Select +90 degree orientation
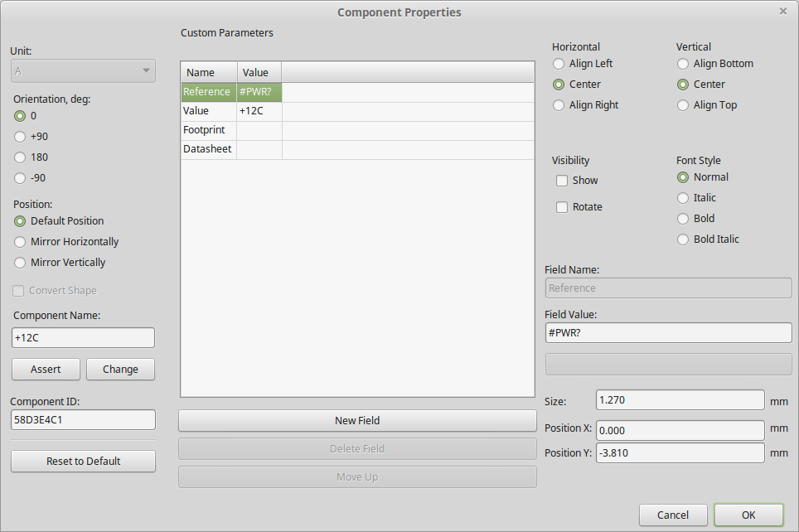The image size is (799, 532). tap(21, 137)
